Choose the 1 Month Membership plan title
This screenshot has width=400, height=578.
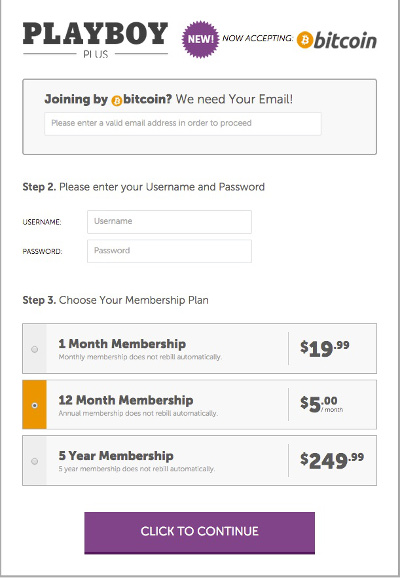122,344
